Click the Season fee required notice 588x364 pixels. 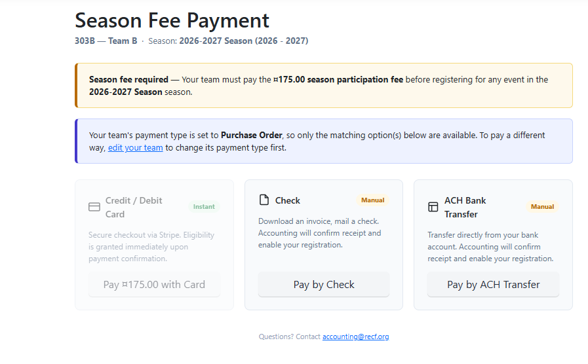(324, 85)
